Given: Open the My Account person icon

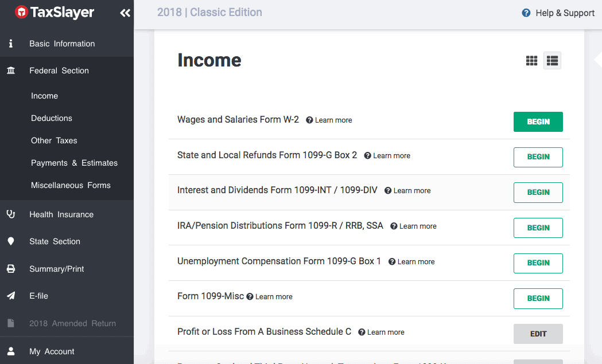Looking at the screenshot, I should (x=11, y=351).
